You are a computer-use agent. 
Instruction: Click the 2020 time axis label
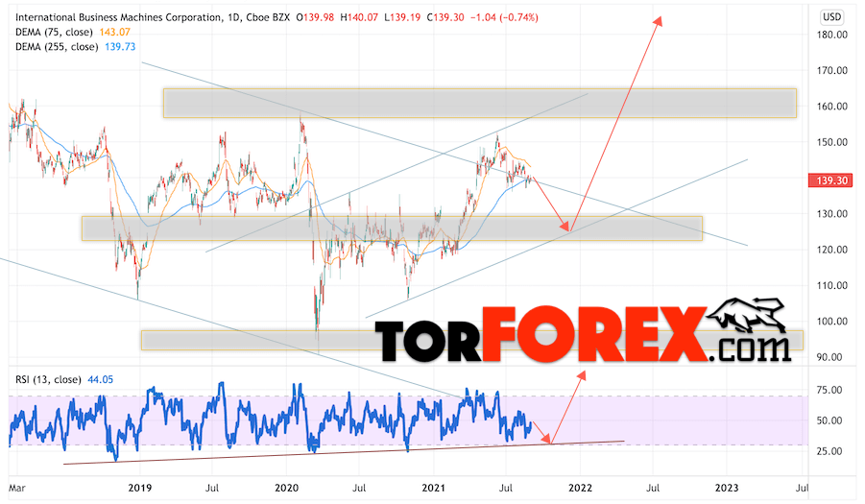tap(286, 488)
